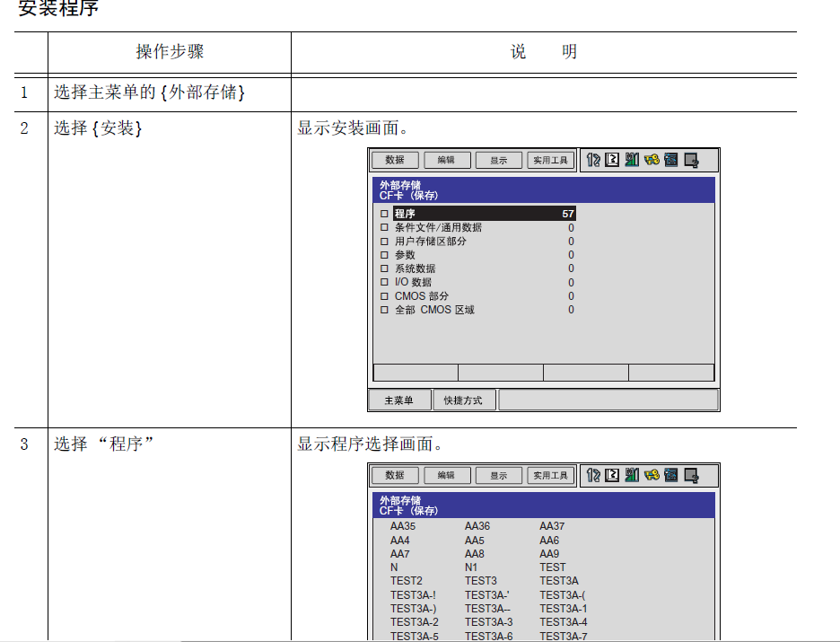Open the 实用工具 menu in the program selection screen
The height and width of the screenshot is (642, 840).
(x=549, y=475)
